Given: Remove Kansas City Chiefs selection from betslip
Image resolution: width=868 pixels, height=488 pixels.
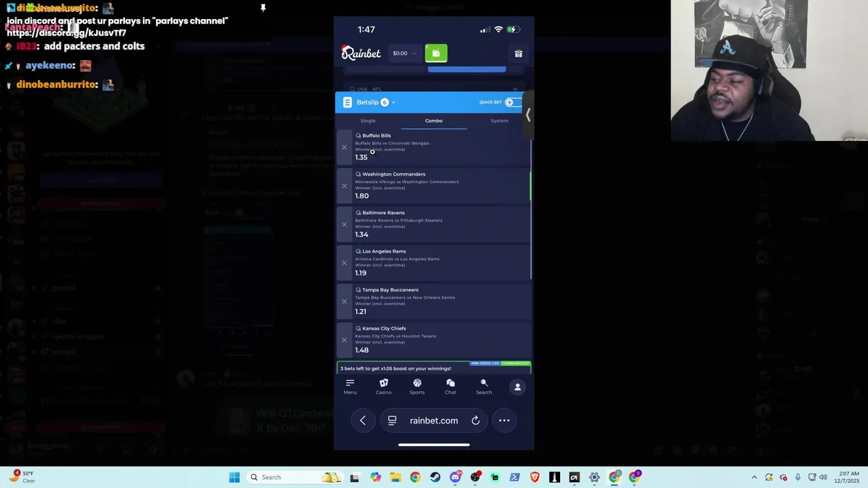Looking at the screenshot, I should coord(344,340).
